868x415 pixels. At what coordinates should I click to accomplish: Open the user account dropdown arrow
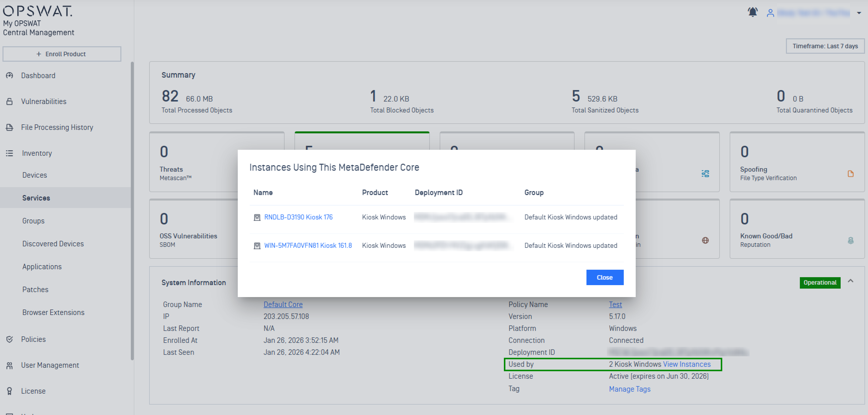pyautogui.click(x=859, y=13)
